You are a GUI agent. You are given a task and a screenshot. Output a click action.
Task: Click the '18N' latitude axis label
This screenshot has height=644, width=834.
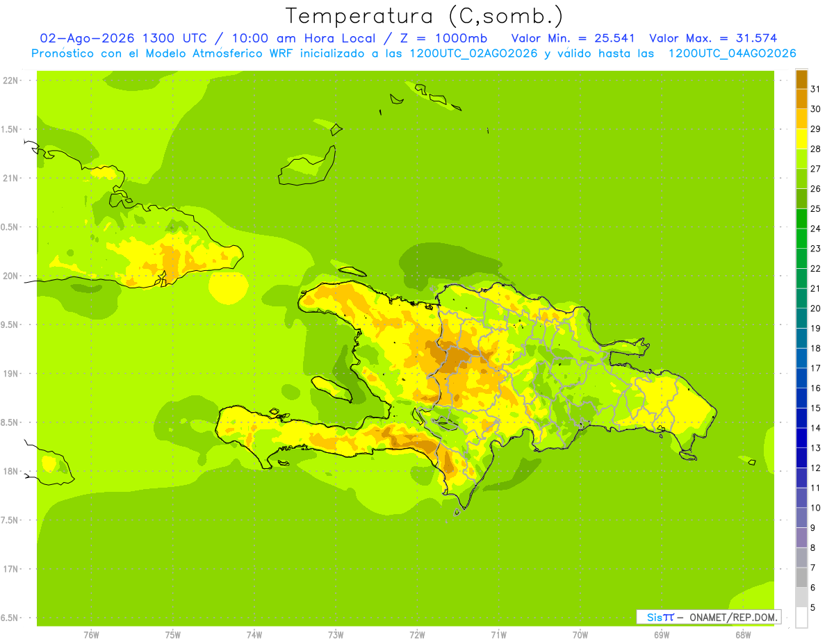coord(10,471)
